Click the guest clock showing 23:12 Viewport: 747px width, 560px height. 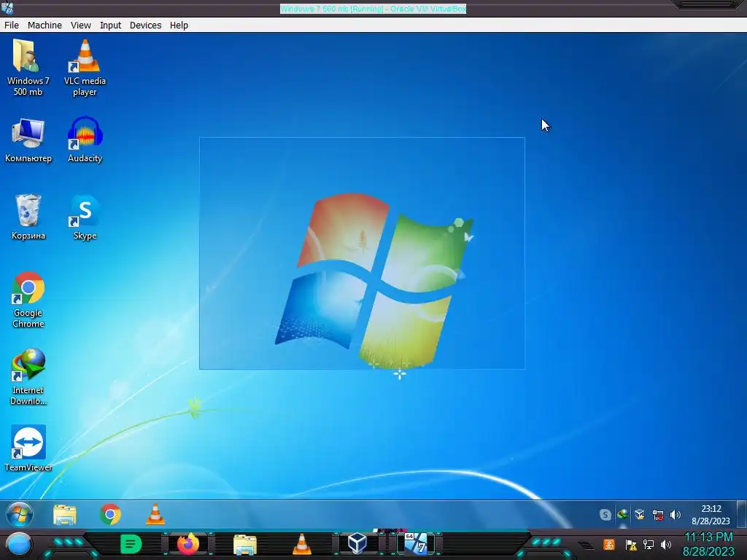(711, 515)
